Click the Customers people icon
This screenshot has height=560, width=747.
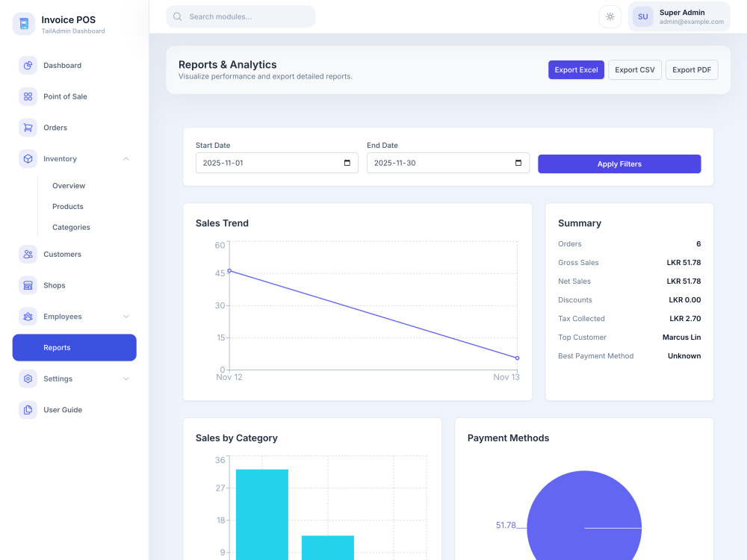click(28, 255)
